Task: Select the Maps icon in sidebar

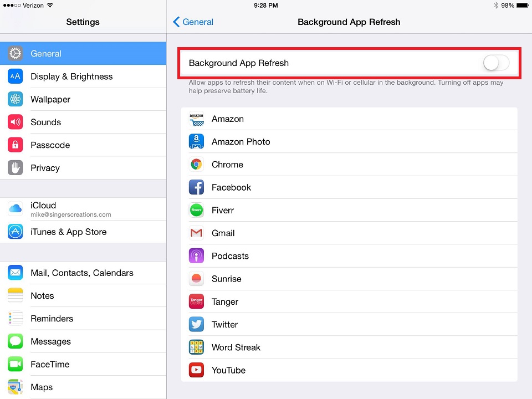Action: pos(16,387)
